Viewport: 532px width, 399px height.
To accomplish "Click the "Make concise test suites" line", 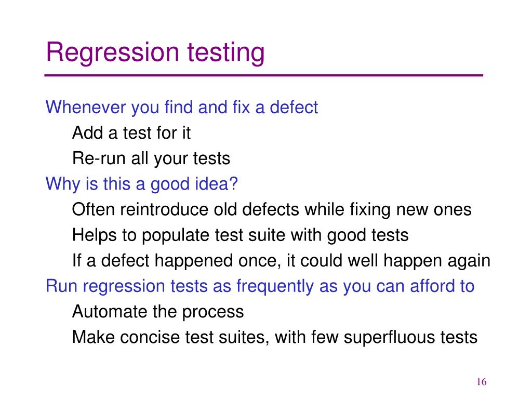I will tap(275, 338).
